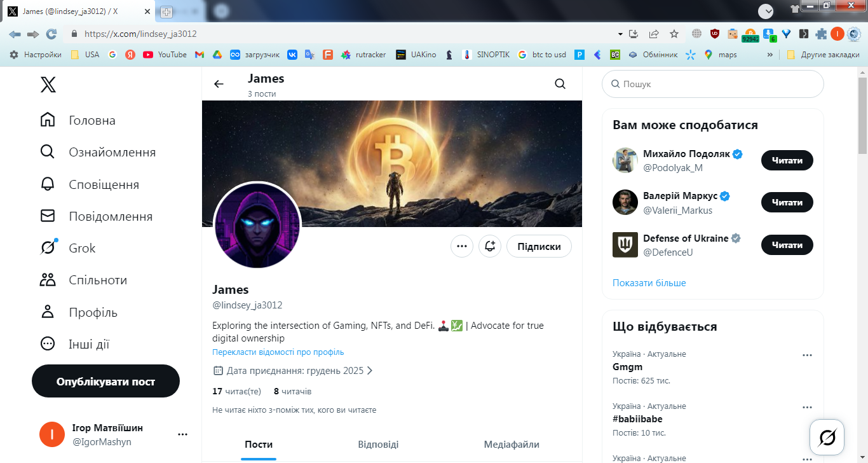Open James hooded profile picture

pos(257,225)
